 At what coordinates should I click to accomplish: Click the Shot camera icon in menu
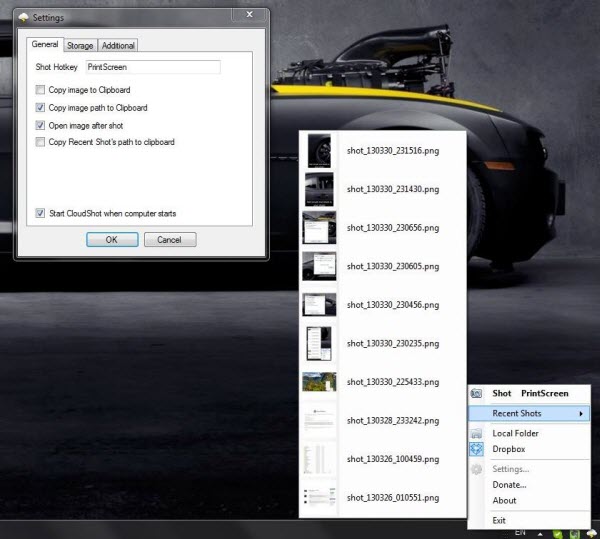477,395
